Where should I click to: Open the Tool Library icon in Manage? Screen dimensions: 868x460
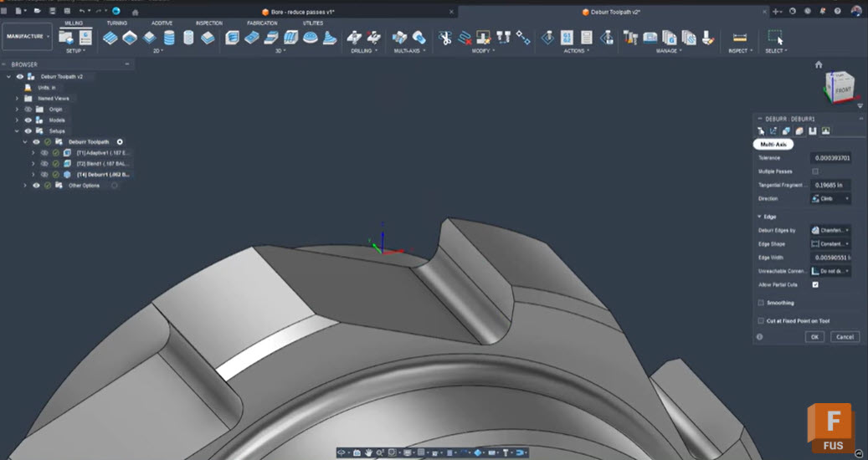[630, 38]
